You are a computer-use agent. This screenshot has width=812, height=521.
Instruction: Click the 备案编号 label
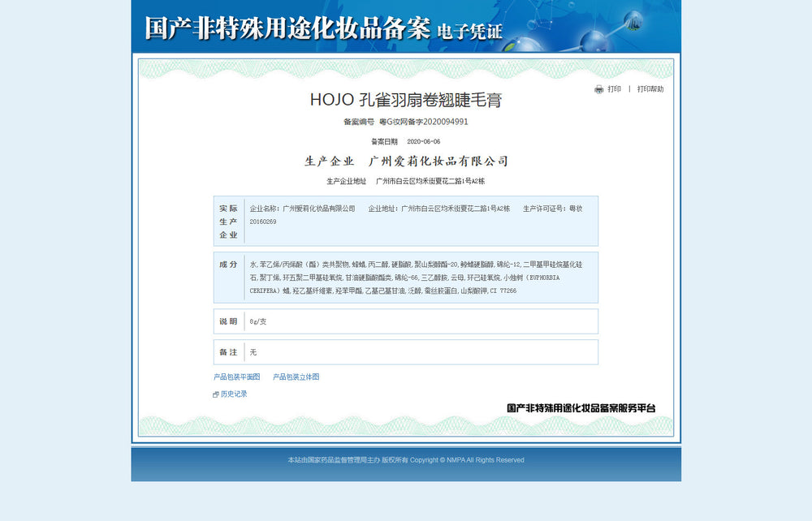[359, 122]
